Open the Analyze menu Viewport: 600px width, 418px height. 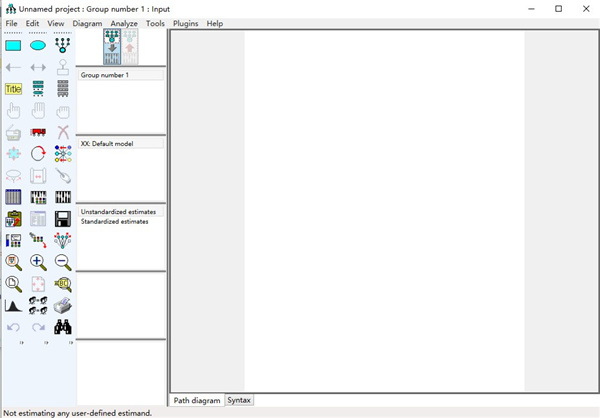[124, 23]
